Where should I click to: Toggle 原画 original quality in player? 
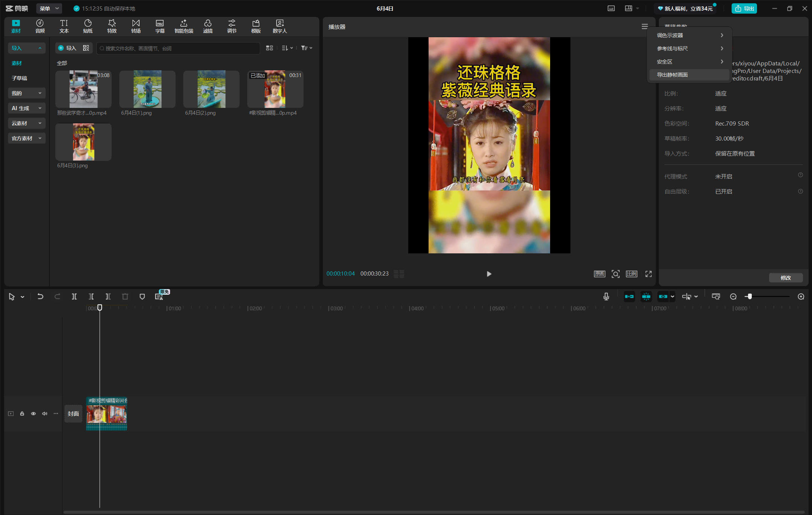coord(599,274)
